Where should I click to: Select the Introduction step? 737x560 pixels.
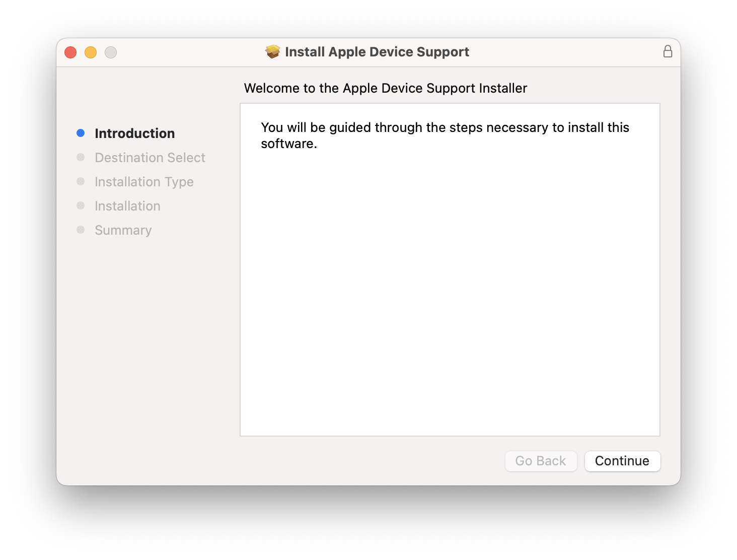click(x=134, y=133)
